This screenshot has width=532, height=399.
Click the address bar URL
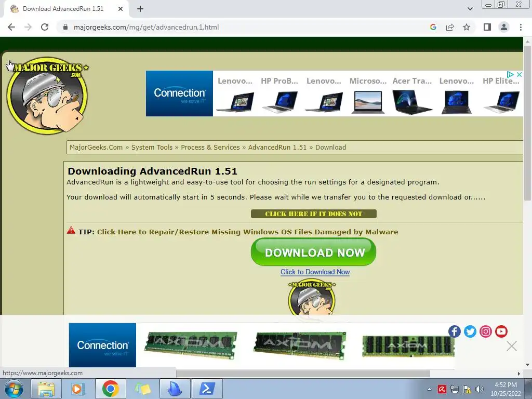[x=146, y=27]
